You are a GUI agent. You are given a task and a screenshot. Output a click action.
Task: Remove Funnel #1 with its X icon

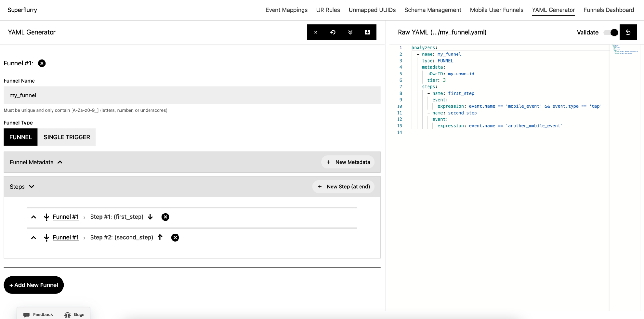(x=42, y=63)
